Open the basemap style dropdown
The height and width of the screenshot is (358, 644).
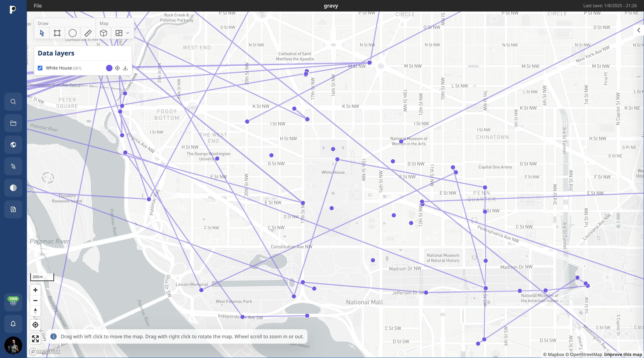pyautogui.click(x=127, y=33)
